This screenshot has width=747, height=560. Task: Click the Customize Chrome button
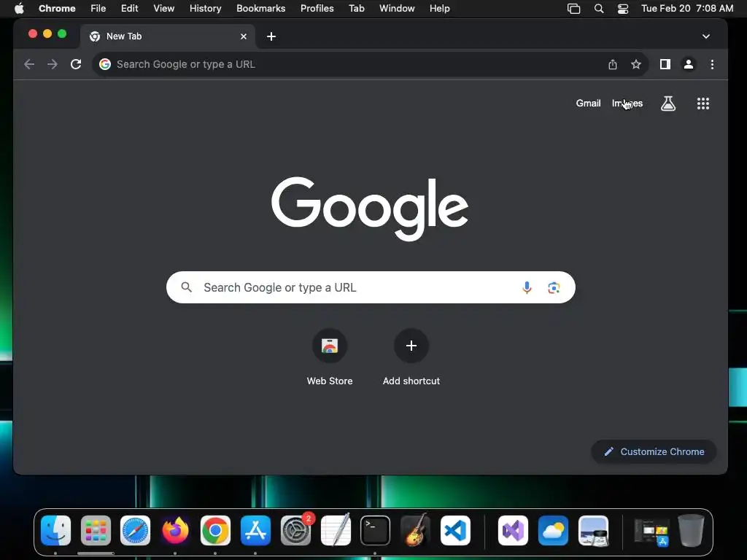click(x=654, y=452)
